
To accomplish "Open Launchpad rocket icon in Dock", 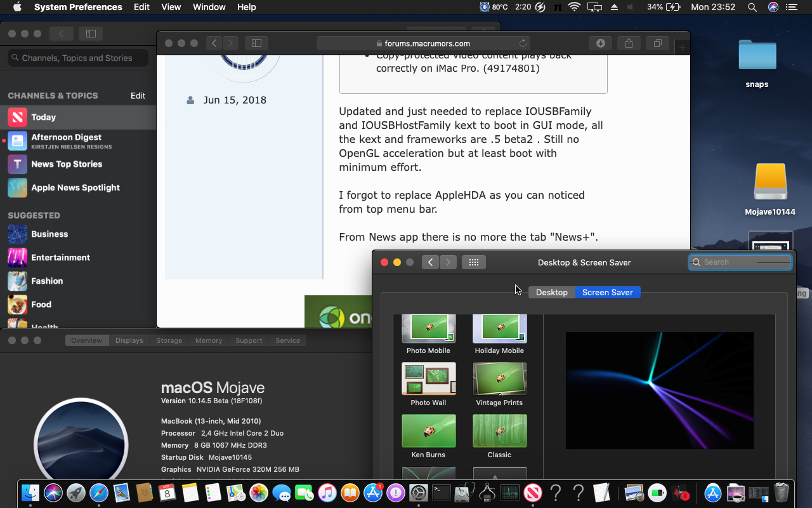I will click(x=76, y=493).
